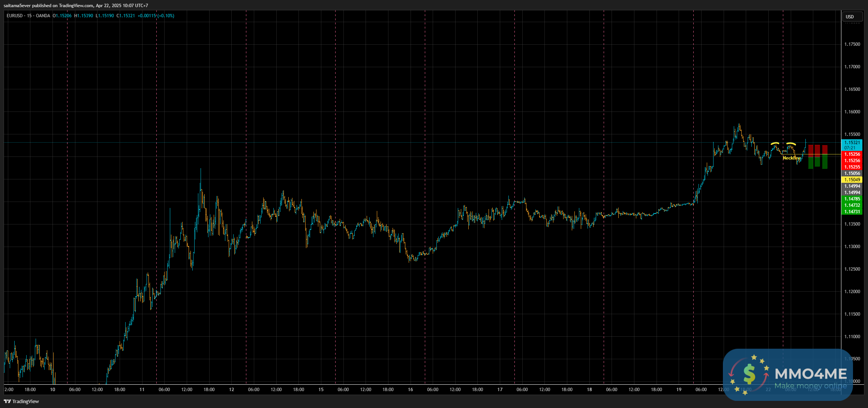
Task: Select the rightmost short position box
Action: [825, 157]
